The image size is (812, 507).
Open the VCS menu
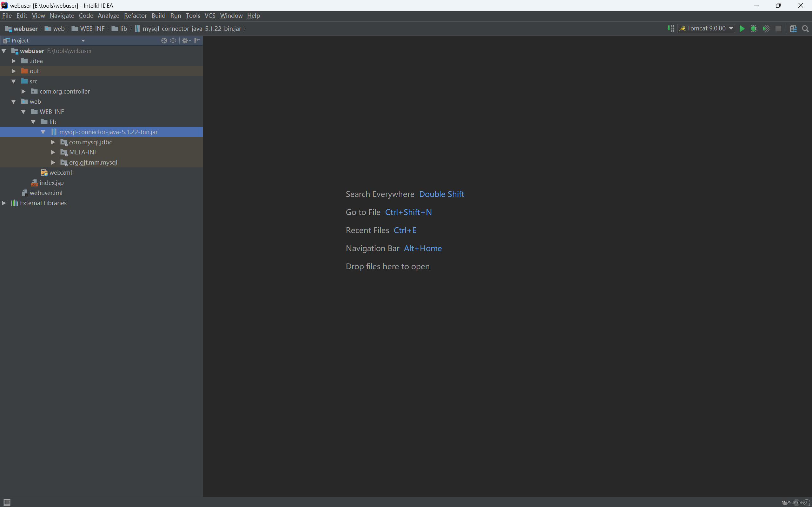[x=210, y=16]
